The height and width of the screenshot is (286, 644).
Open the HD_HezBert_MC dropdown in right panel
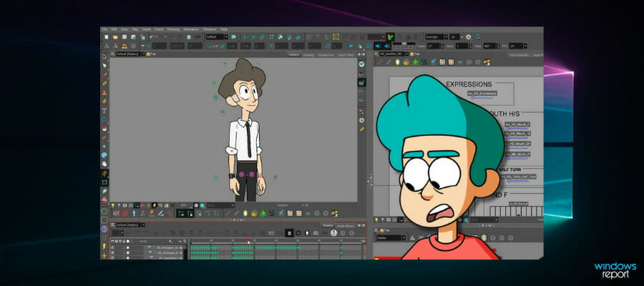(407, 54)
